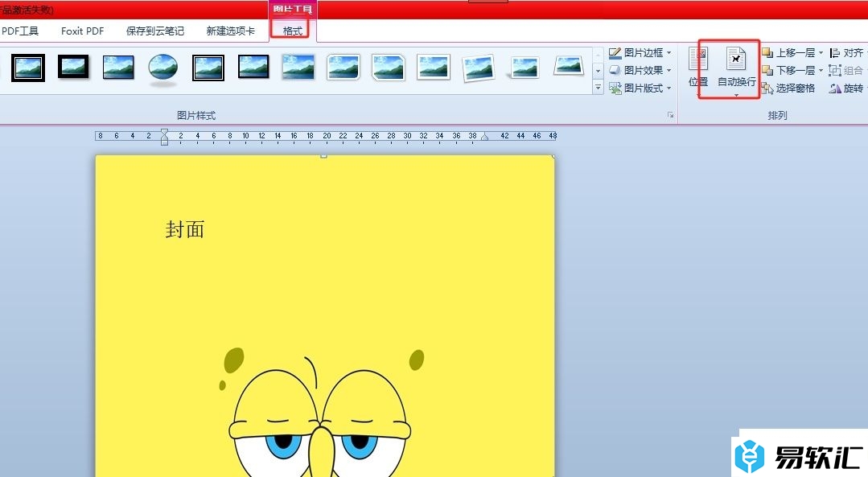Click the picture layout icon

pyautogui.click(x=615, y=88)
